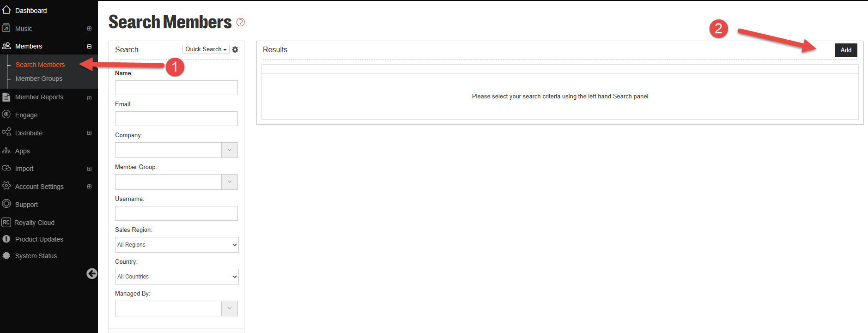Screen dimensions: 868x333
Task: Select Member Groups in sidebar
Action: pyautogui.click(x=39, y=79)
